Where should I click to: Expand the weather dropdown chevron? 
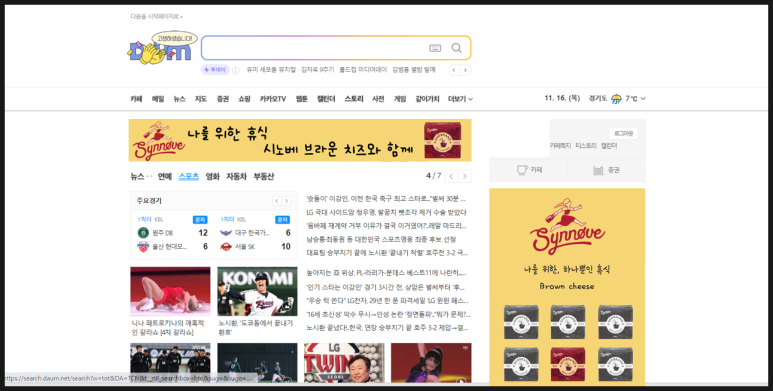pyautogui.click(x=643, y=99)
